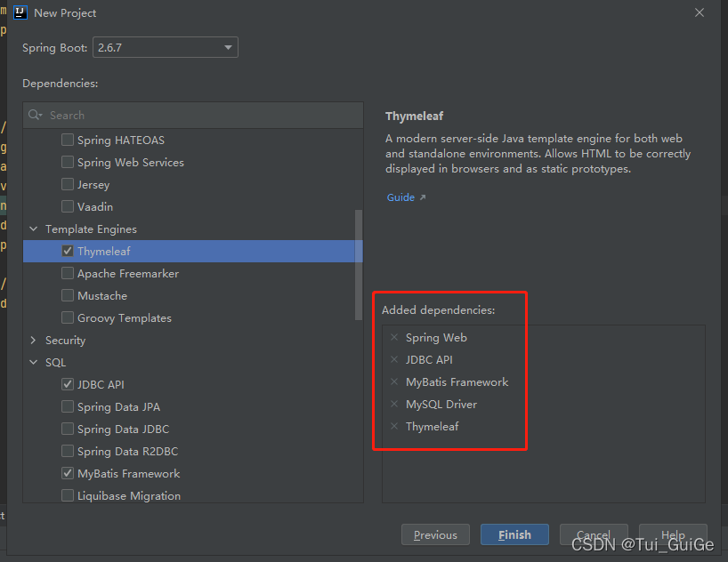This screenshot has width=728, height=562.
Task: Expand the Security category
Action: (x=34, y=341)
